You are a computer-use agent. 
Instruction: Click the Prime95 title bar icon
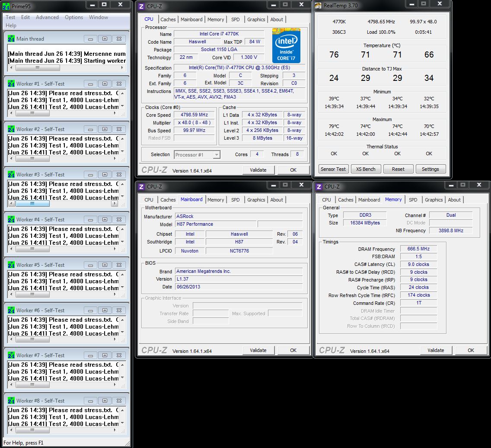(x=6, y=6)
